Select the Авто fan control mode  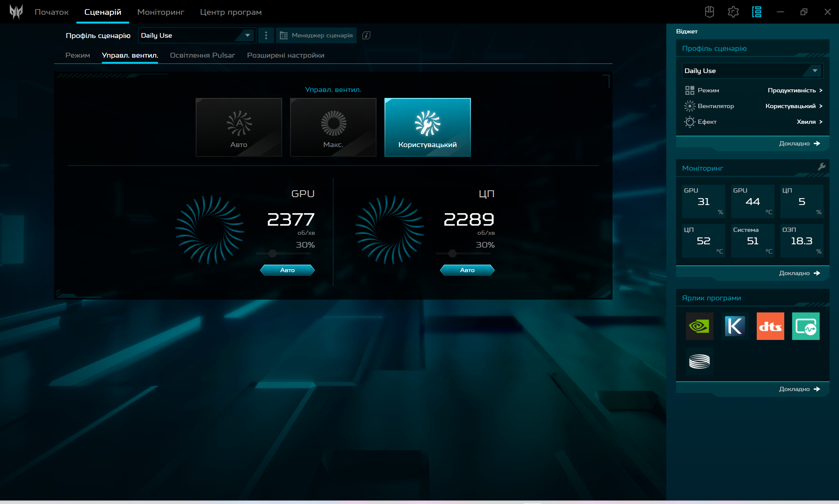[x=239, y=127]
